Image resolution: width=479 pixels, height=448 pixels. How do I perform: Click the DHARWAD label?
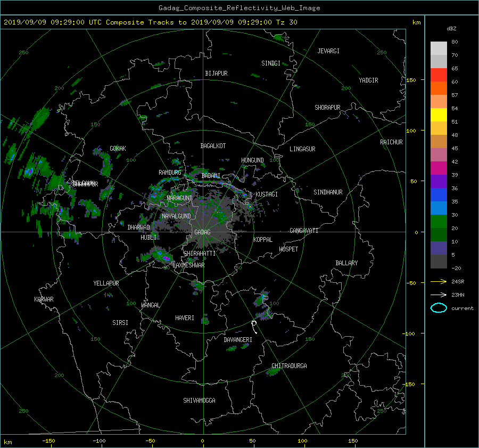139,227
